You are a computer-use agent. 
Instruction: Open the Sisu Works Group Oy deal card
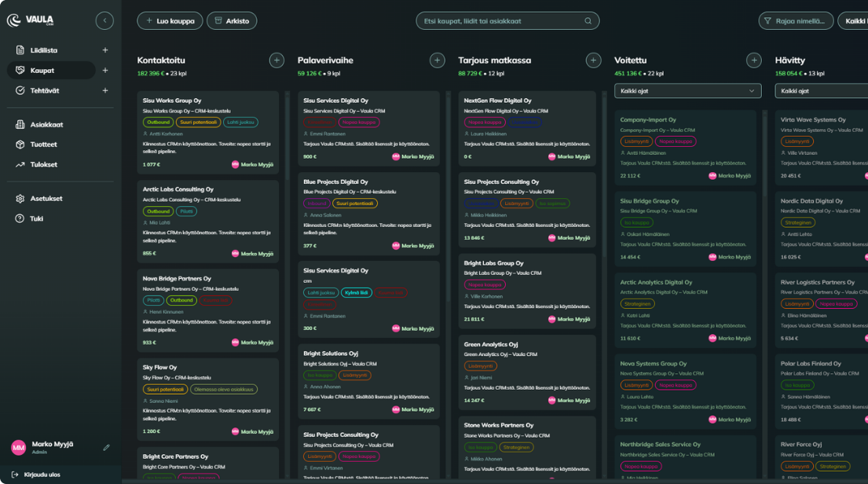click(x=207, y=133)
